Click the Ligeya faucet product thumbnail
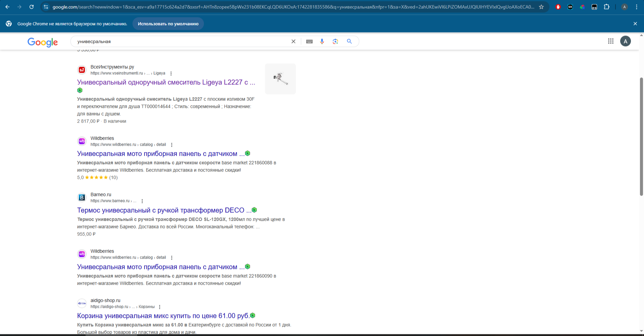 tap(280, 79)
